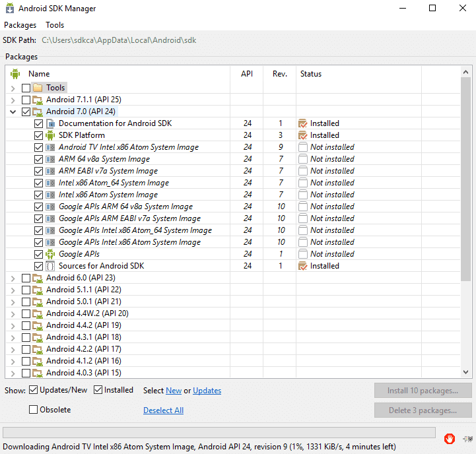Open the log window icon in status bar
The image size is (476, 454).
click(468, 439)
